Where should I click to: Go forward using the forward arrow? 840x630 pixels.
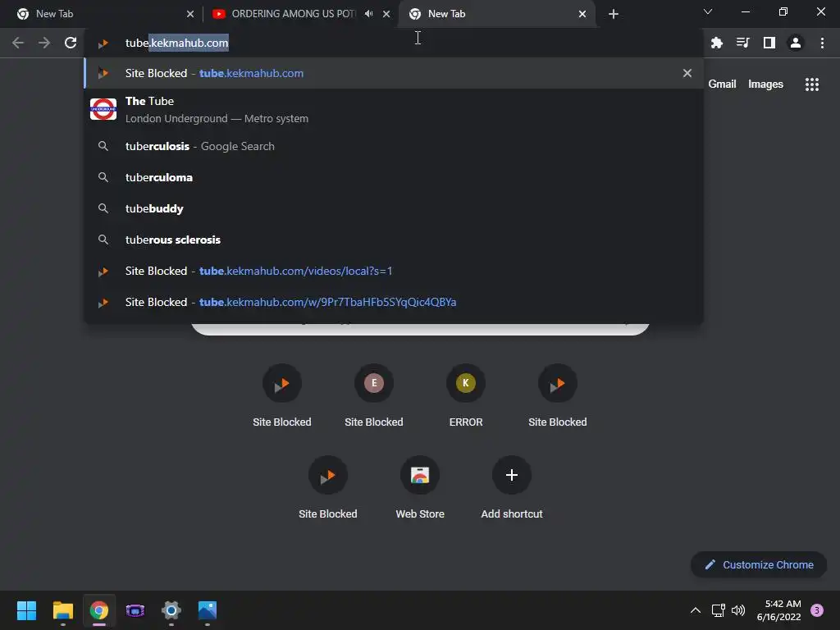44,43
